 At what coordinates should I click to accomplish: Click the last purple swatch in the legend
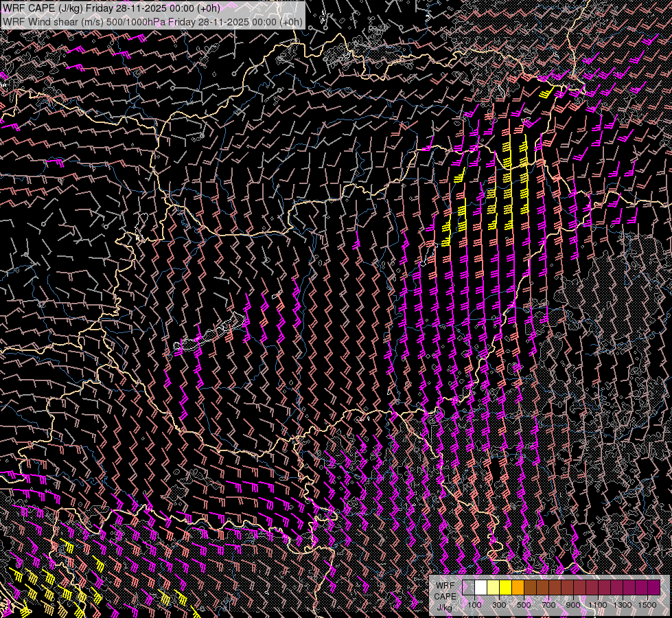[x=653, y=587]
